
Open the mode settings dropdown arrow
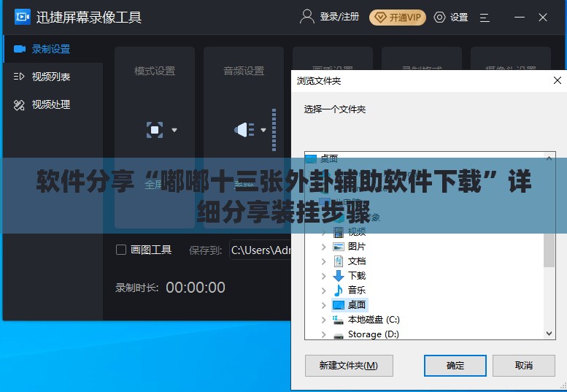pyautogui.click(x=174, y=130)
